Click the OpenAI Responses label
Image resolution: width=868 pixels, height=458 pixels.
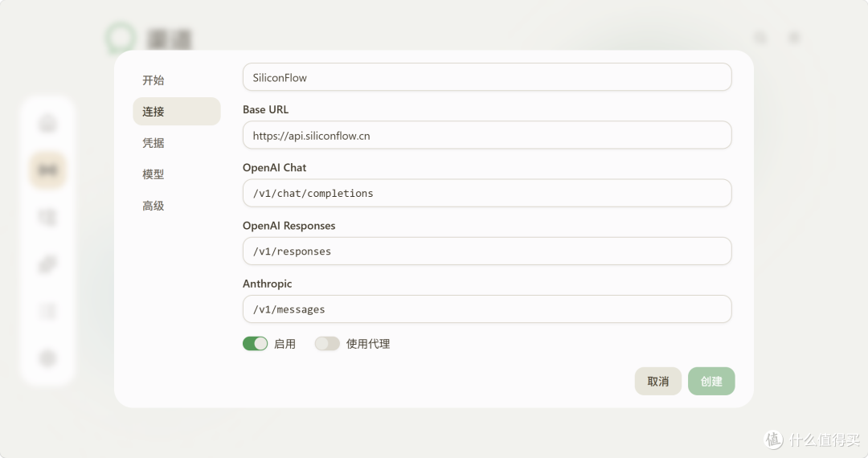click(289, 226)
